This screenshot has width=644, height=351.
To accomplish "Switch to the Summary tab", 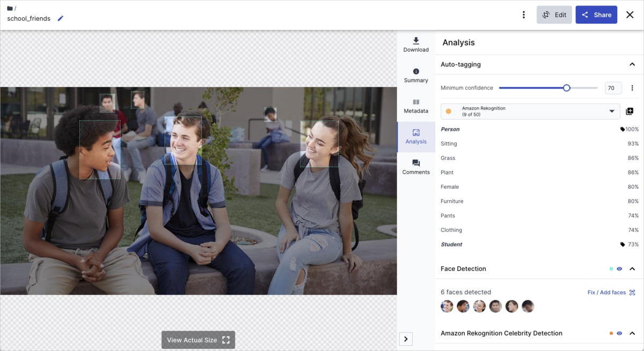I will 416,76.
